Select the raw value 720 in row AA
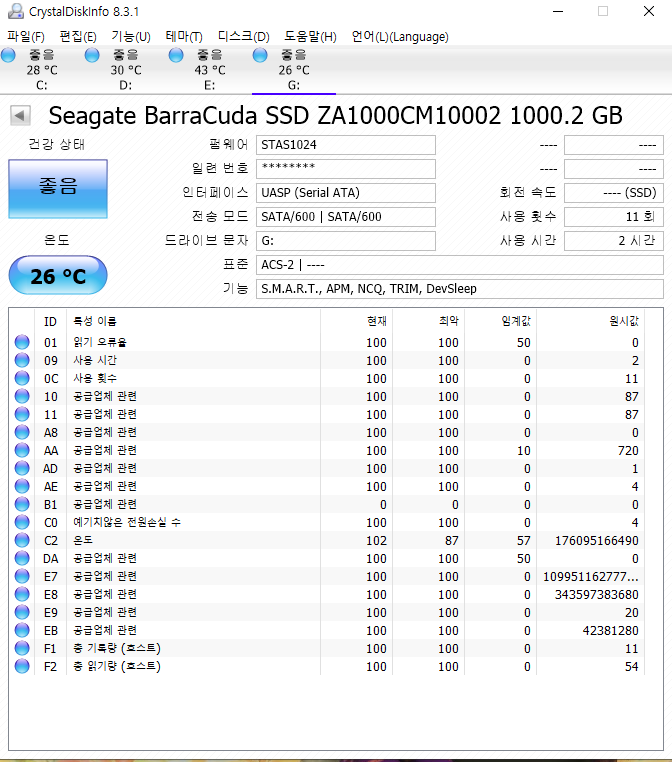The image size is (672, 762). tap(628, 450)
